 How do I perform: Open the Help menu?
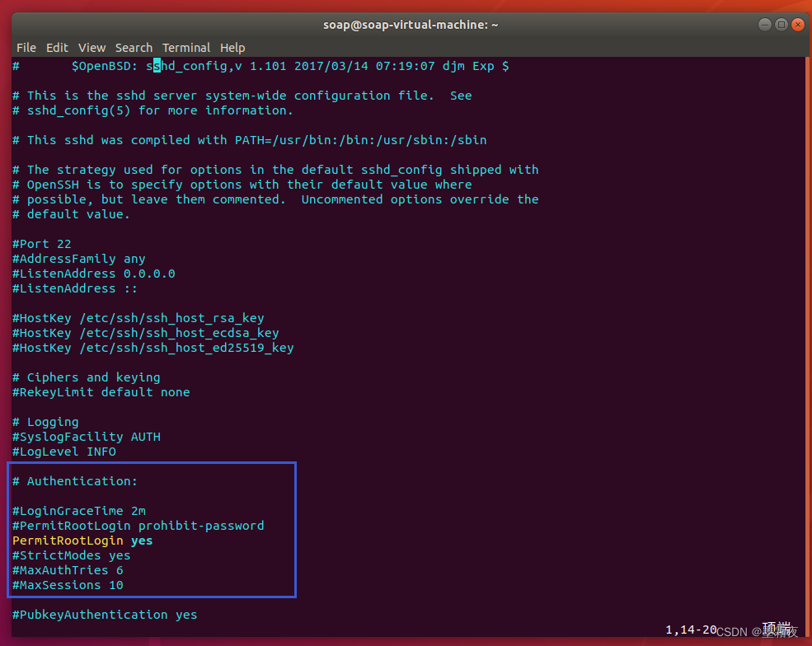click(x=232, y=47)
